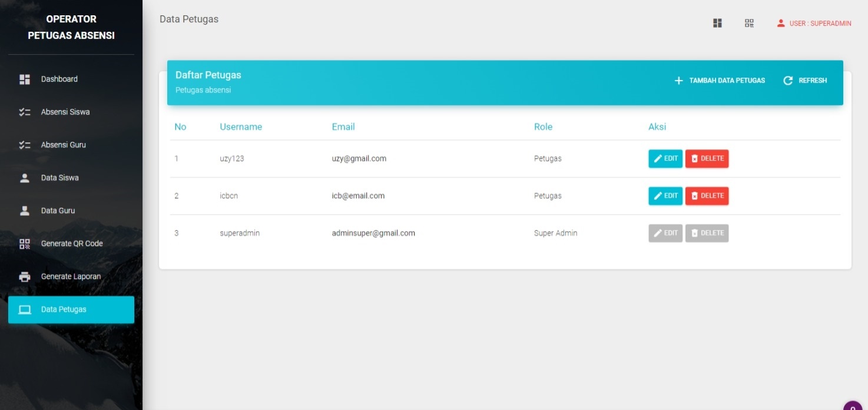Click the QR icon beside Generate QR Code
Screen dimensions: 868x410
tap(25, 244)
